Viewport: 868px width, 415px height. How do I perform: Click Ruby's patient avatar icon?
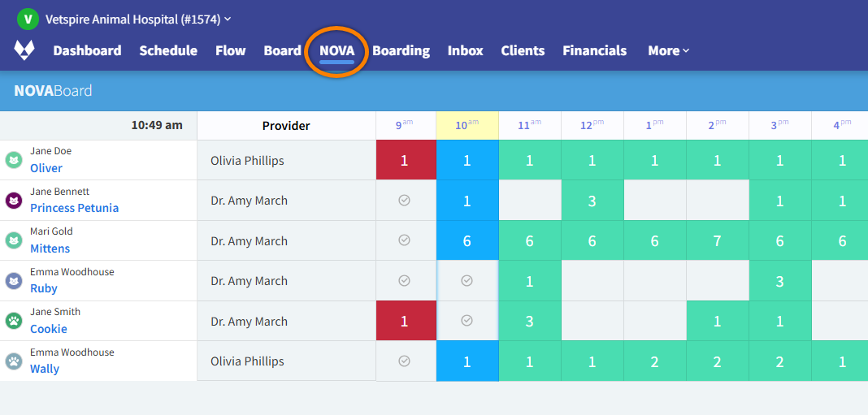click(x=14, y=281)
